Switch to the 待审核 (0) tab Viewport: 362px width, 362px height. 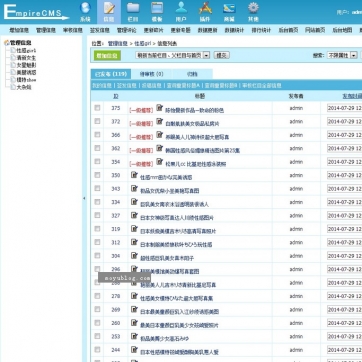point(151,74)
